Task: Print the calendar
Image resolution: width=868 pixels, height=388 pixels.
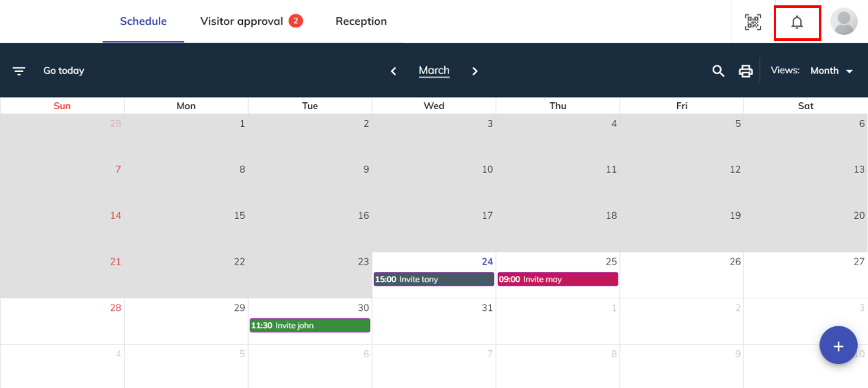Action: tap(746, 71)
